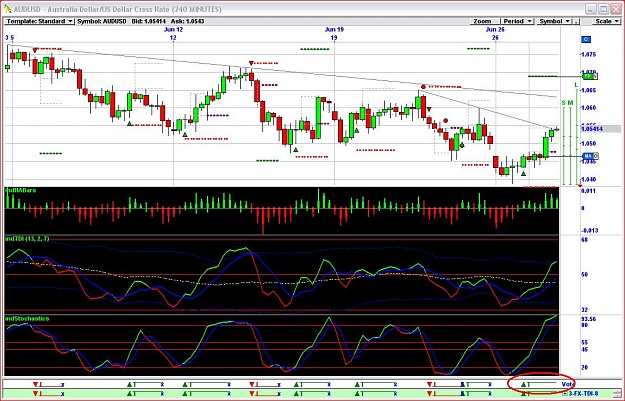Click the tiny arrow button beside Symbol dropdown

tap(576, 21)
